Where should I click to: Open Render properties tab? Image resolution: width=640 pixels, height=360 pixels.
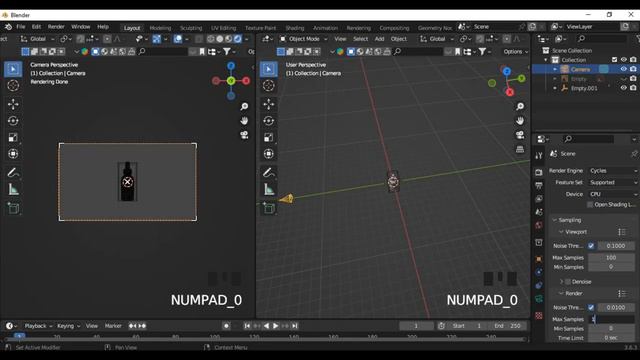(x=539, y=172)
